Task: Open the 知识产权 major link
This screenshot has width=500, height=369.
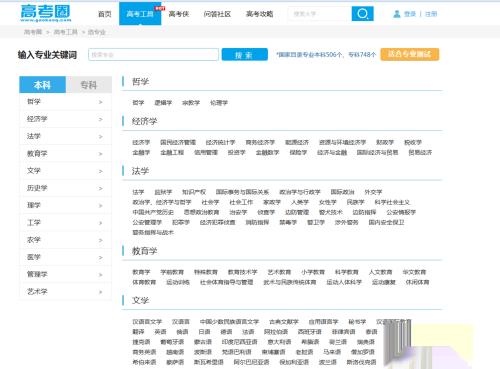Action: (x=194, y=192)
